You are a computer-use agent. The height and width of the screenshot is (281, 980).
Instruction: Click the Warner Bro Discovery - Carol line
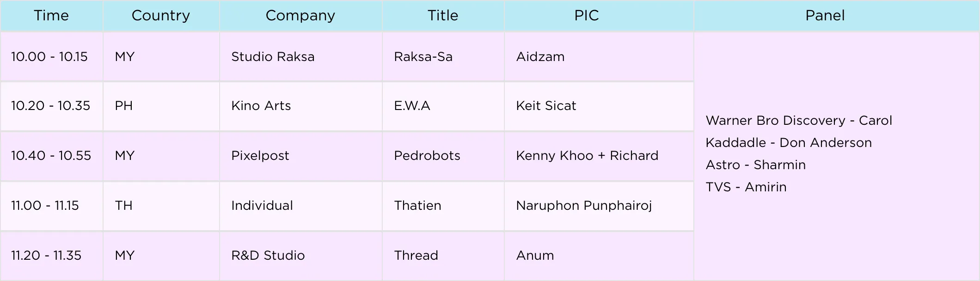point(799,121)
